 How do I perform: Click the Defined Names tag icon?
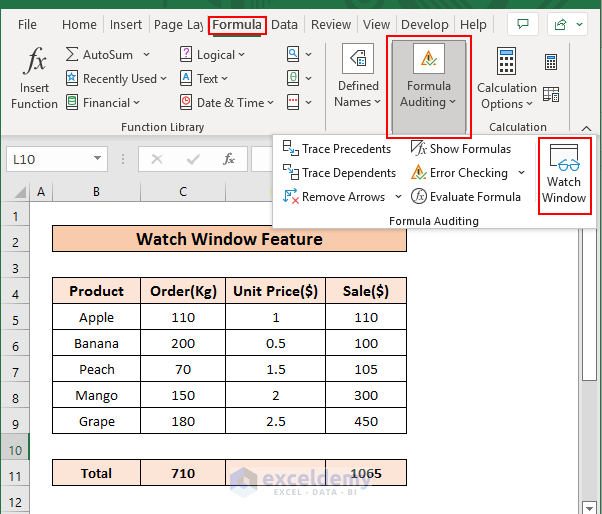pyautogui.click(x=358, y=58)
